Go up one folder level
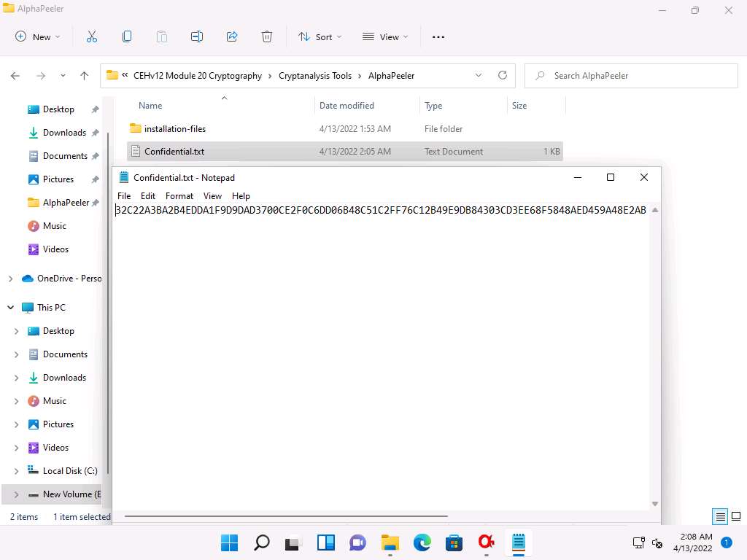Image resolution: width=747 pixels, height=560 pixels. click(85, 76)
